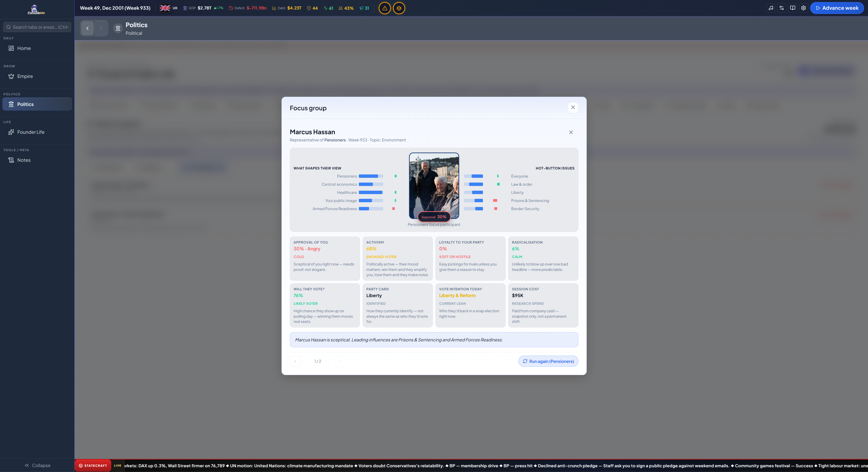Click the Advance week button
The width and height of the screenshot is (868, 472).
pyautogui.click(x=837, y=8)
